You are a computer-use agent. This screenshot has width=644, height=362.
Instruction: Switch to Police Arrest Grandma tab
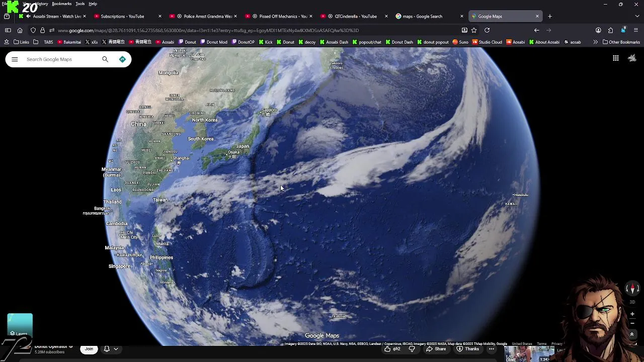[x=203, y=16]
